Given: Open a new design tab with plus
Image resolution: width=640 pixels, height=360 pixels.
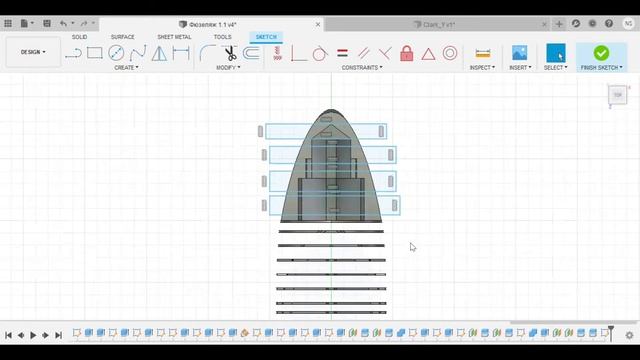Looking at the screenshot, I should [x=559, y=24].
